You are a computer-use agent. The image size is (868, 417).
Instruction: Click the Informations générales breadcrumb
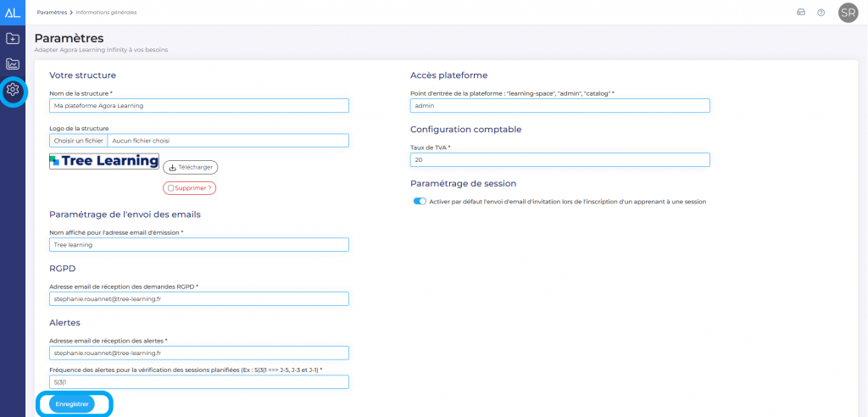(106, 12)
